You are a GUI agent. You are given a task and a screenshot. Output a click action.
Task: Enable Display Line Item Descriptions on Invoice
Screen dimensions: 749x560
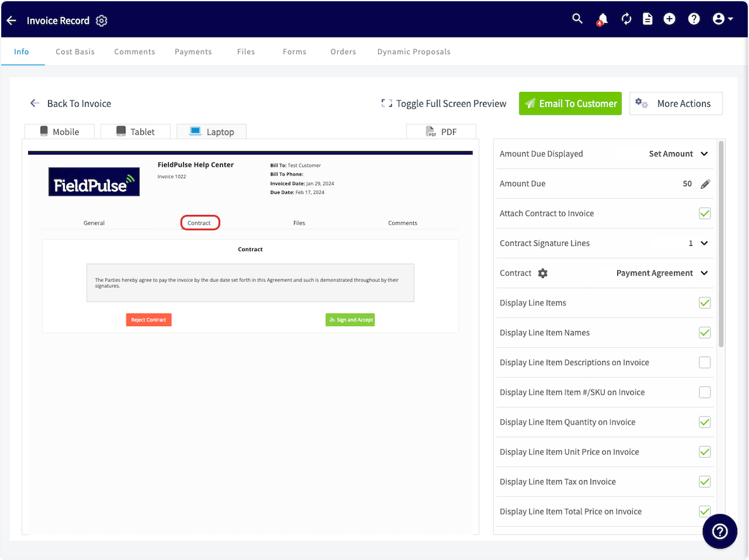pyautogui.click(x=705, y=363)
